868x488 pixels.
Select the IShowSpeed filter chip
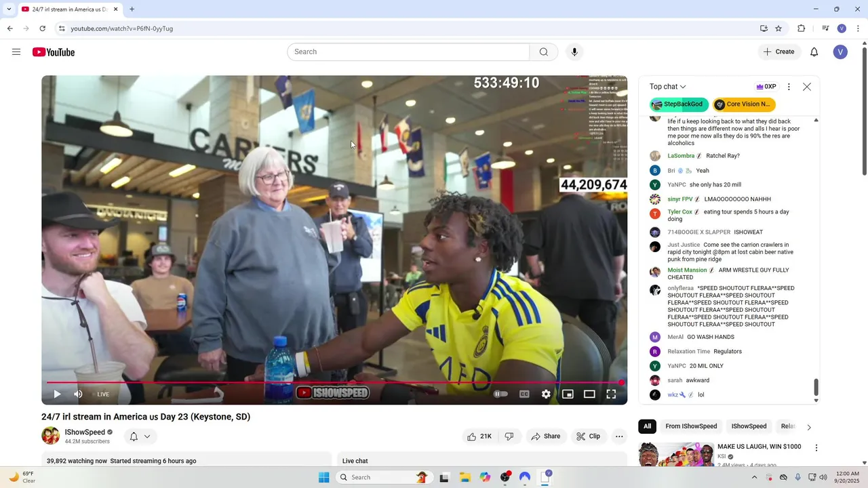[x=749, y=426]
